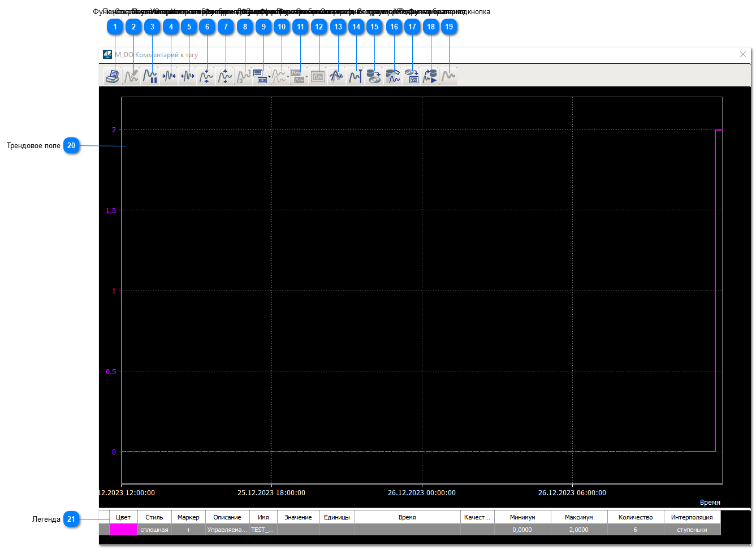Click the greyed pencil-over-curve edit icon
The image size is (756, 550).
[x=131, y=76]
